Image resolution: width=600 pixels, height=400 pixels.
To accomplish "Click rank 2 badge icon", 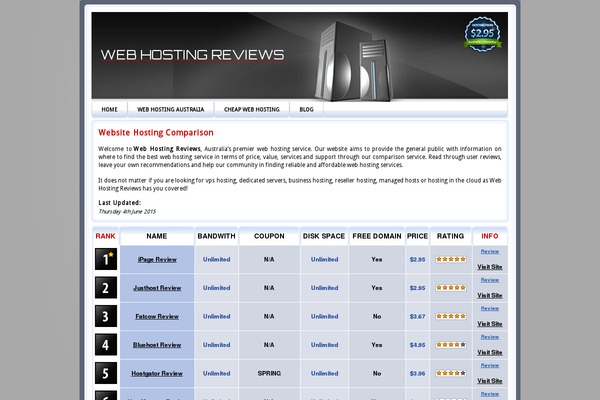I will point(106,287).
